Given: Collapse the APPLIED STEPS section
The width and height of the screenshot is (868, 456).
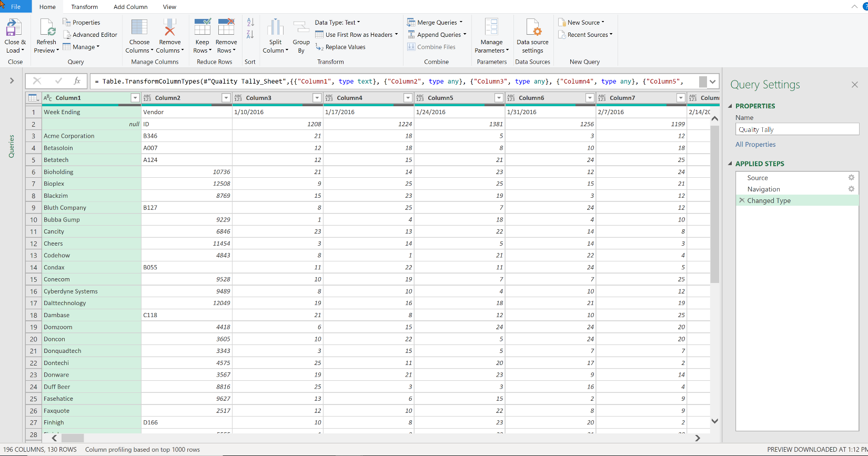Looking at the screenshot, I should tap(730, 164).
